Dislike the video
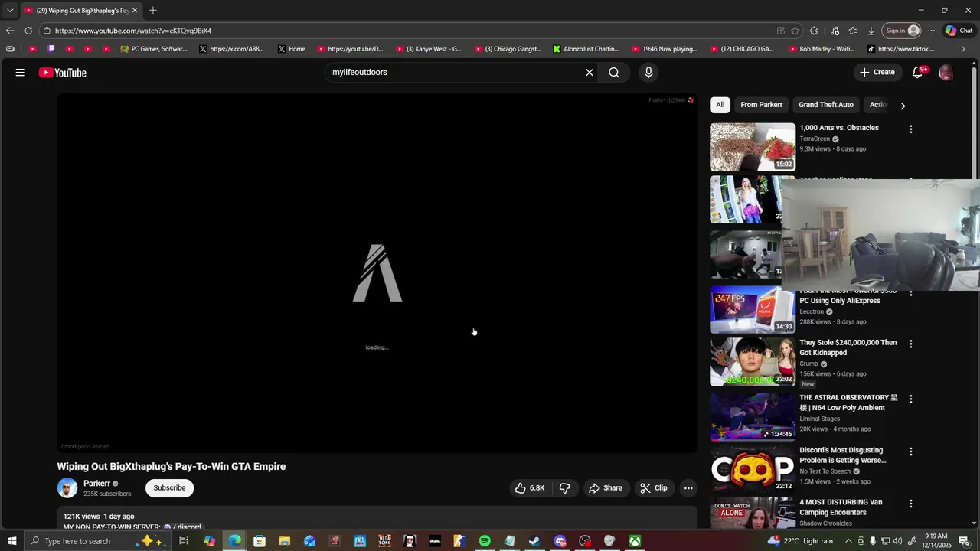The image size is (980, 551). coord(564,488)
